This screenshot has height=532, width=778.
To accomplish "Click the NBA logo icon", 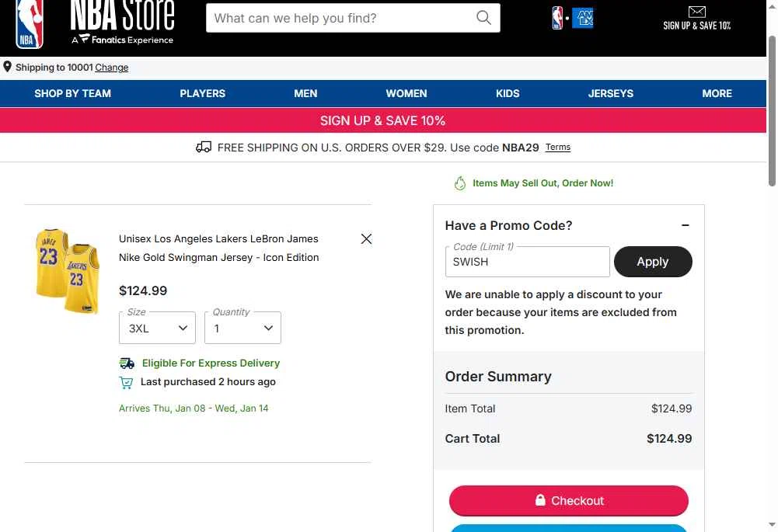I will point(30,24).
